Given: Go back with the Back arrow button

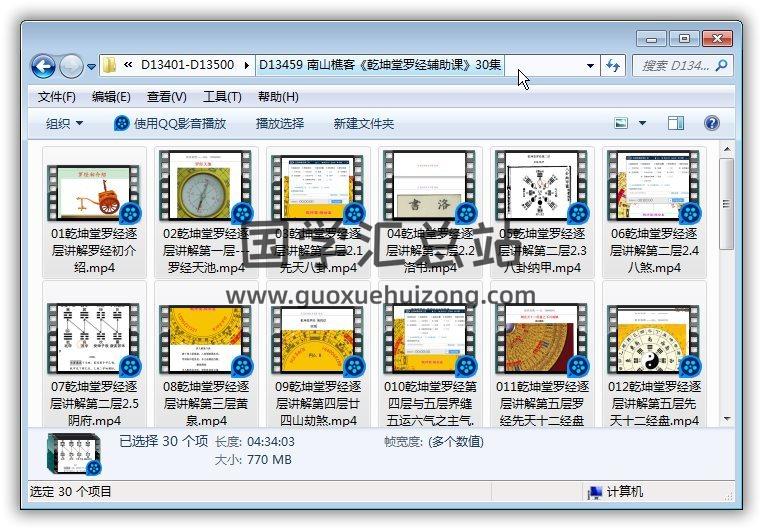Looking at the screenshot, I should (x=43, y=66).
